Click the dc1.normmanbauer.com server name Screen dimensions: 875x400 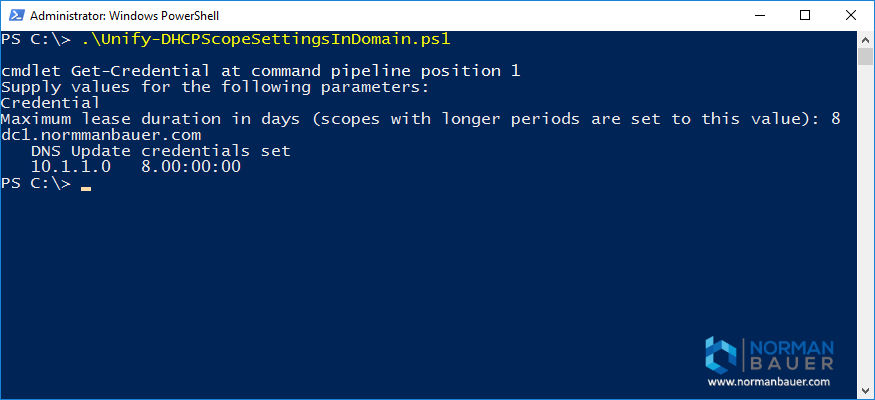pos(101,135)
